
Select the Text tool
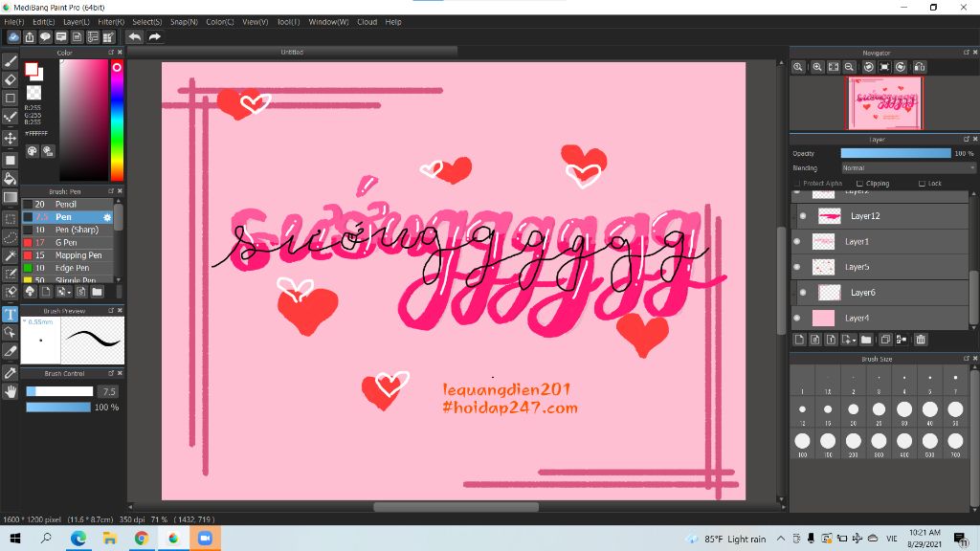(x=10, y=314)
